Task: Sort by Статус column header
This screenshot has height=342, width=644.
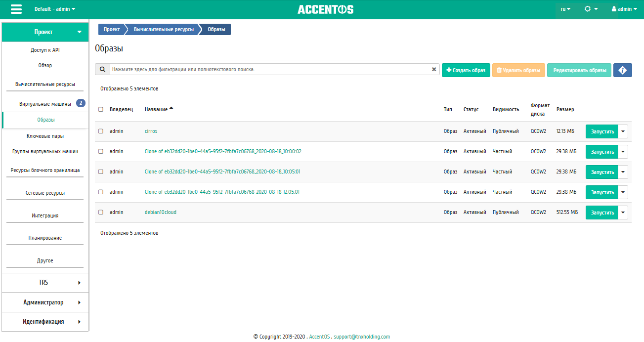Action: (x=471, y=109)
